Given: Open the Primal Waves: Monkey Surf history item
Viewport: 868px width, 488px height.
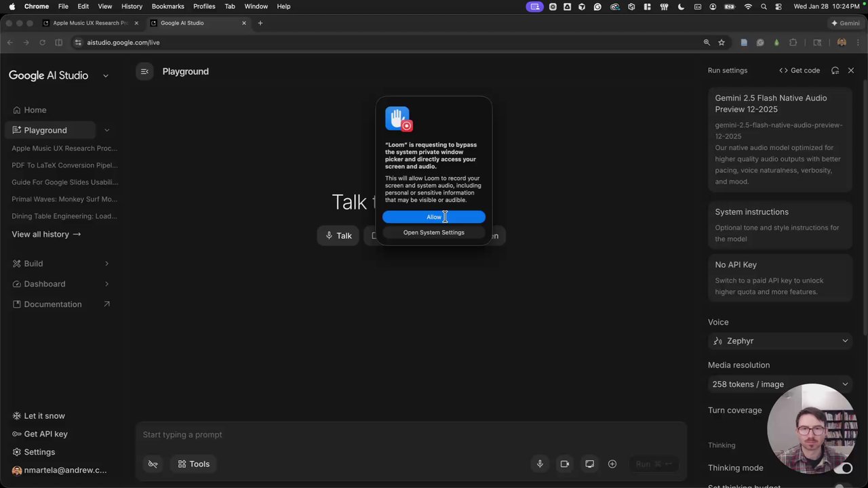Looking at the screenshot, I should pyautogui.click(x=64, y=199).
